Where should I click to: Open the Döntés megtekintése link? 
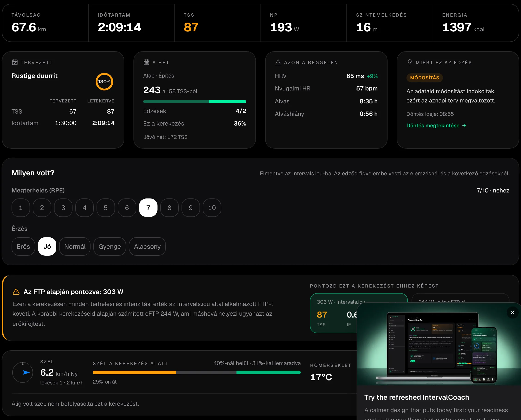tap(436, 126)
